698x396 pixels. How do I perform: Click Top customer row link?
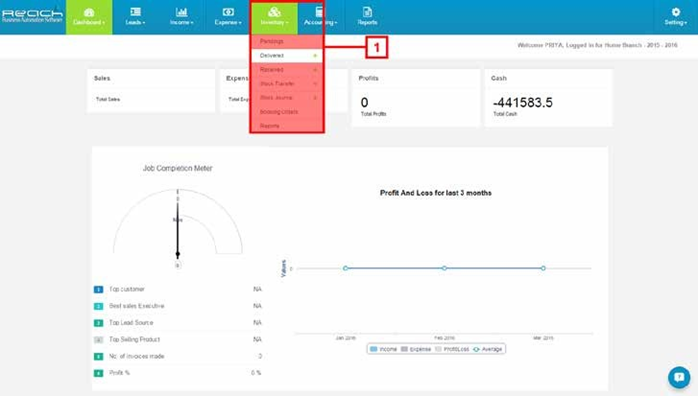point(127,289)
